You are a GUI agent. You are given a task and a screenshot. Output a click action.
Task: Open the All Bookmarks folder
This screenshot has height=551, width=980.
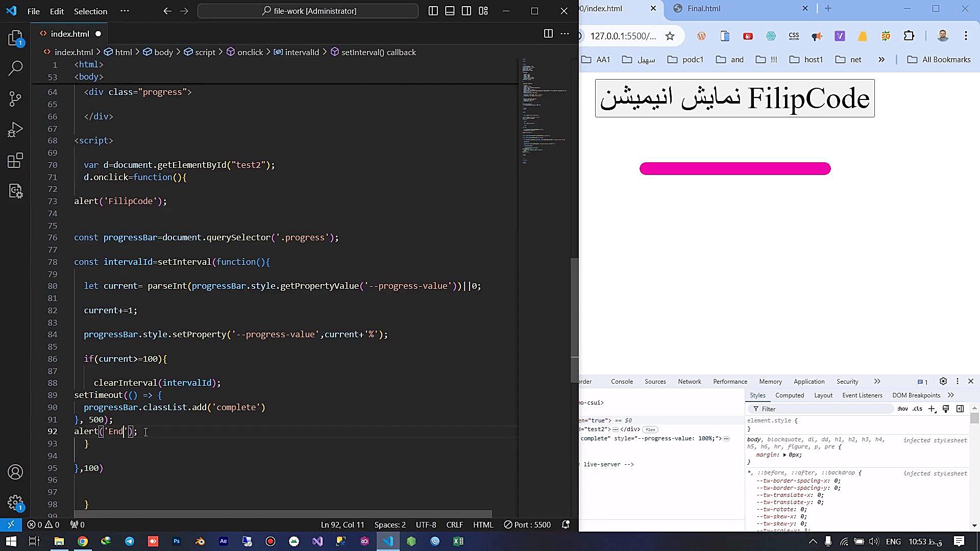tap(939, 60)
